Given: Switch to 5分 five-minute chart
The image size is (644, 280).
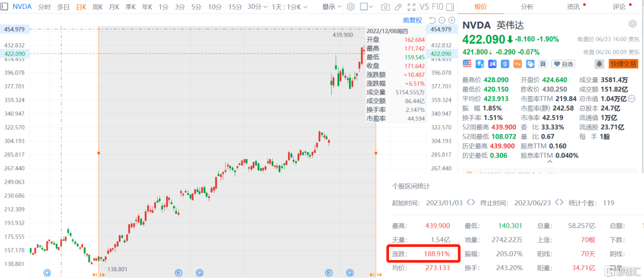Looking at the screenshot, I should pos(197,7).
